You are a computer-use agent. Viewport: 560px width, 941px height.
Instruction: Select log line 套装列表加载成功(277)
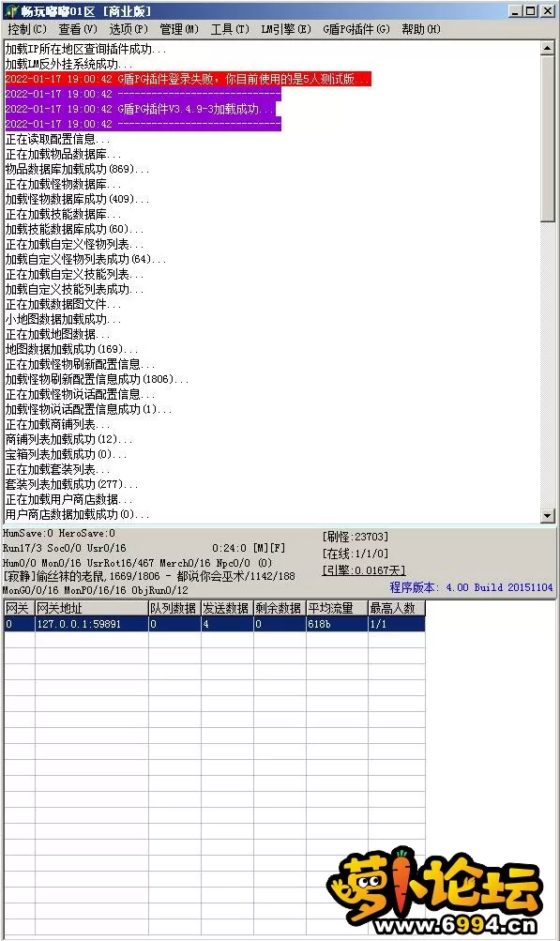(x=71, y=484)
